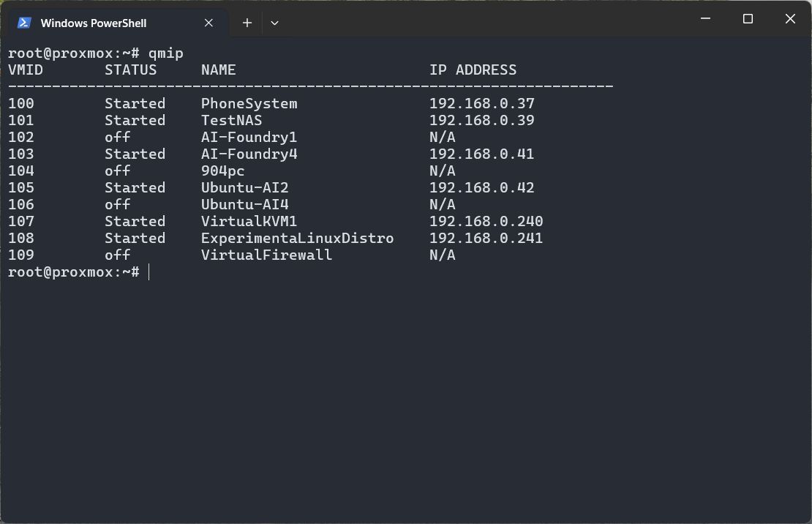Close the Windows PowerShell tab

click(x=208, y=23)
